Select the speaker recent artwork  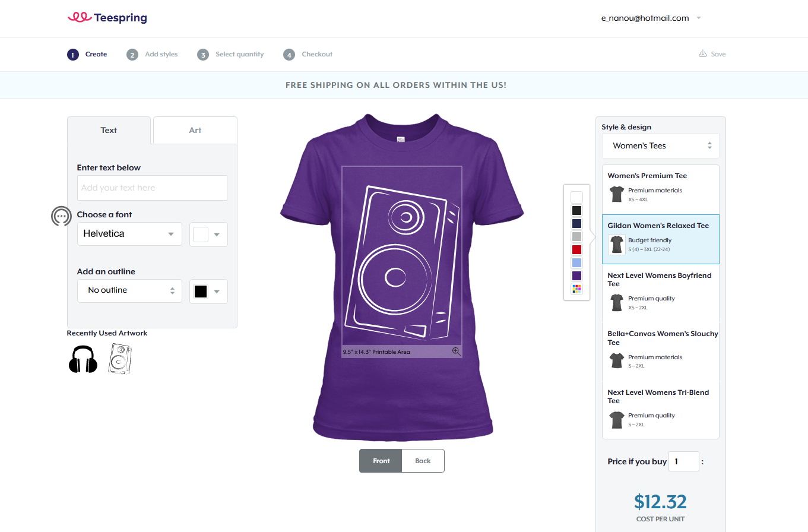click(120, 359)
